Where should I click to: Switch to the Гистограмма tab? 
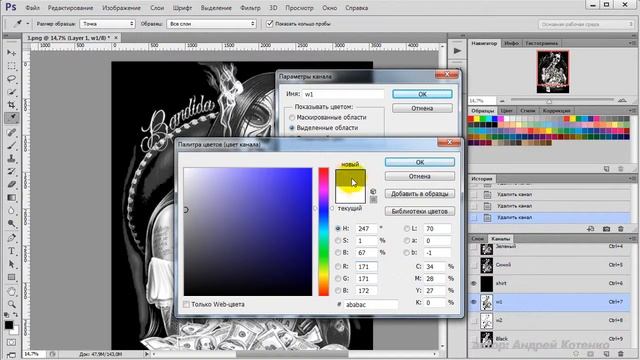[x=542, y=43]
